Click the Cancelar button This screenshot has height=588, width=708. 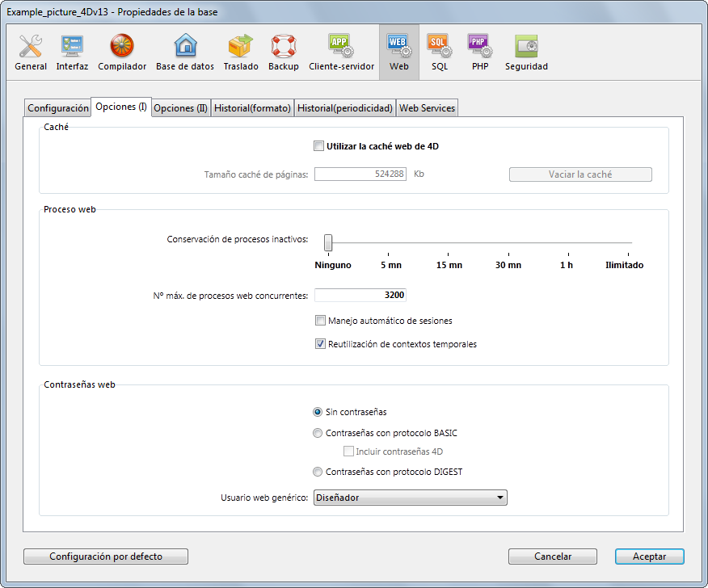pyautogui.click(x=553, y=556)
